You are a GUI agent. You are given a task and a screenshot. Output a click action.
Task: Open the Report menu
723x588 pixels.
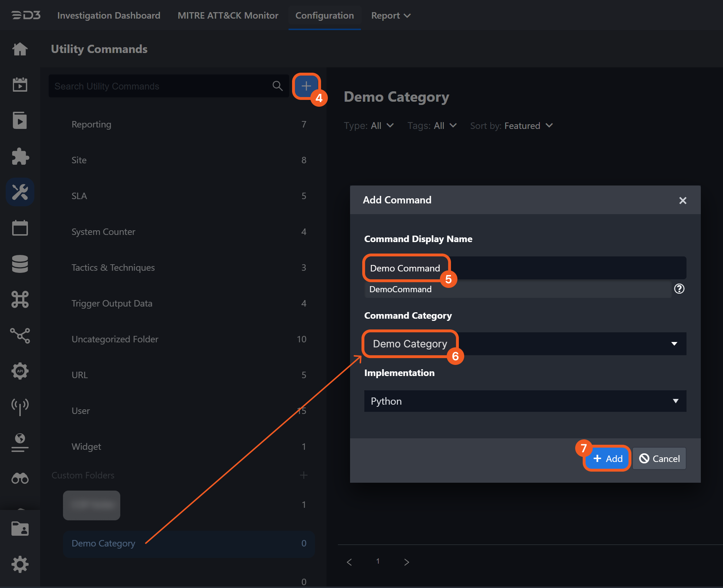390,15
